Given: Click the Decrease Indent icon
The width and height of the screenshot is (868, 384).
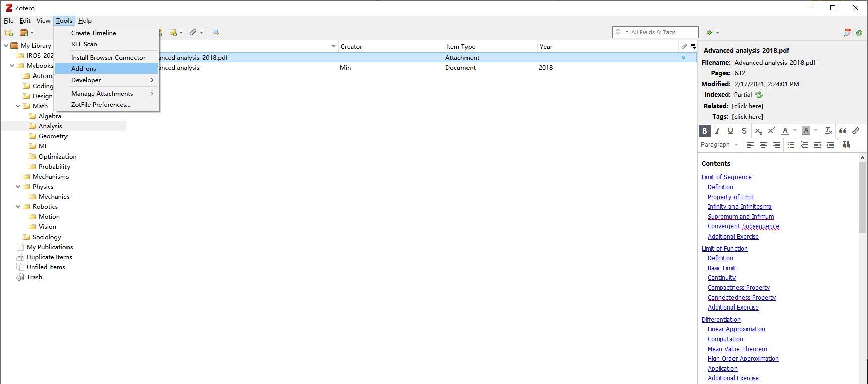Looking at the screenshot, I should coord(817,145).
